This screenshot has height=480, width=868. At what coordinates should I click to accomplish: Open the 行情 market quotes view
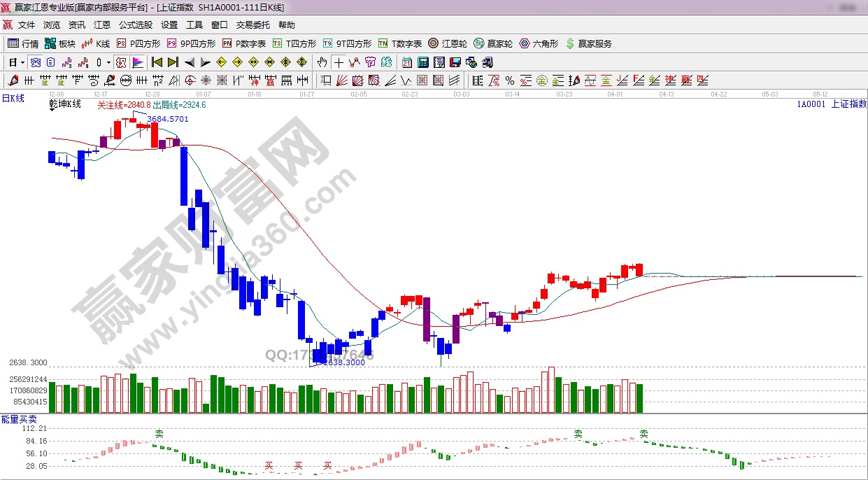click(23, 43)
